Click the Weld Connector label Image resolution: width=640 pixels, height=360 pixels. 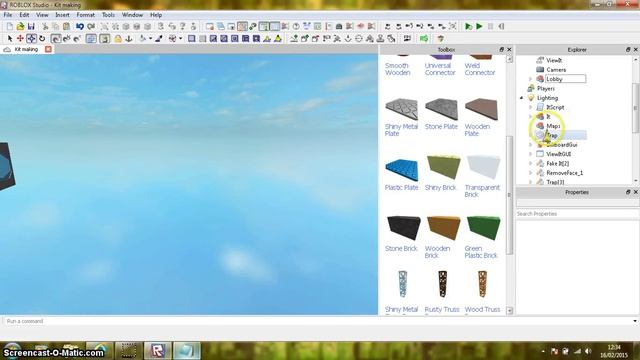(x=480, y=69)
